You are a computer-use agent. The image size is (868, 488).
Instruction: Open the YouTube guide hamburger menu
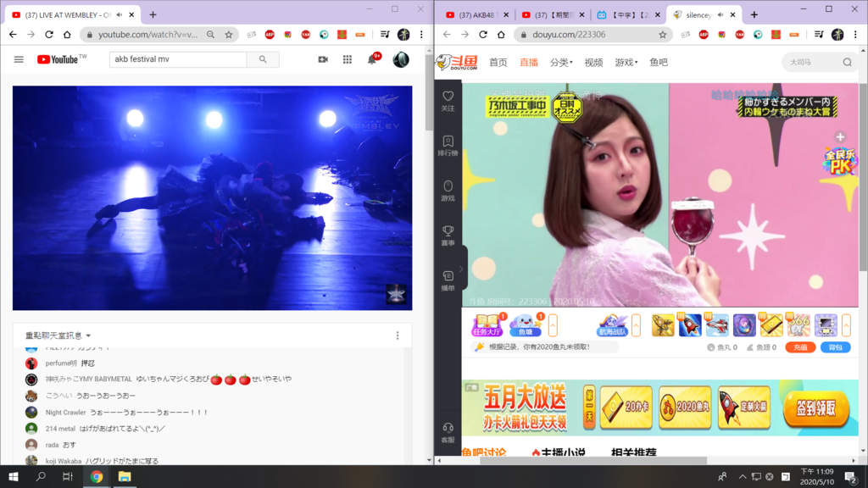[x=19, y=59]
